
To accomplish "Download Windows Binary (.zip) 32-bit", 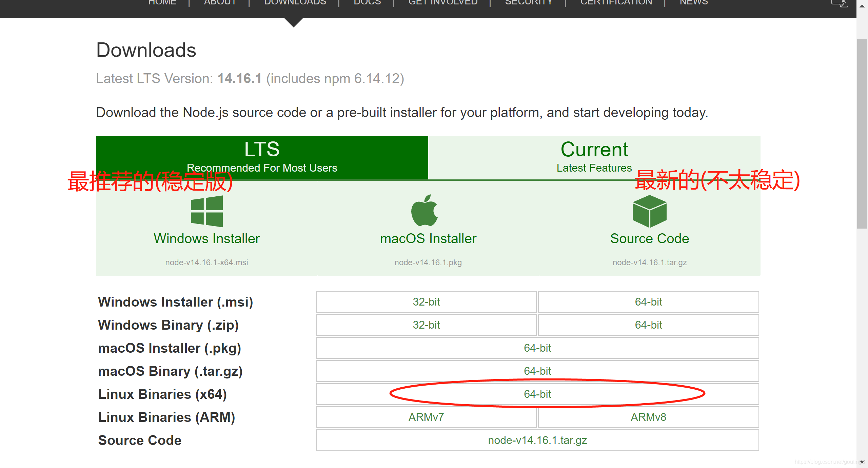I will [426, 325].
